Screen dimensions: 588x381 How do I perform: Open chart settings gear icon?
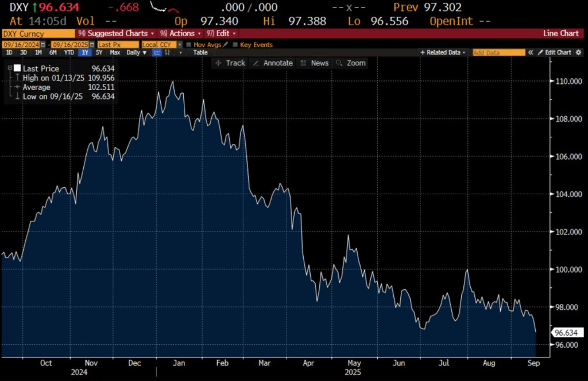pos(578,52)
